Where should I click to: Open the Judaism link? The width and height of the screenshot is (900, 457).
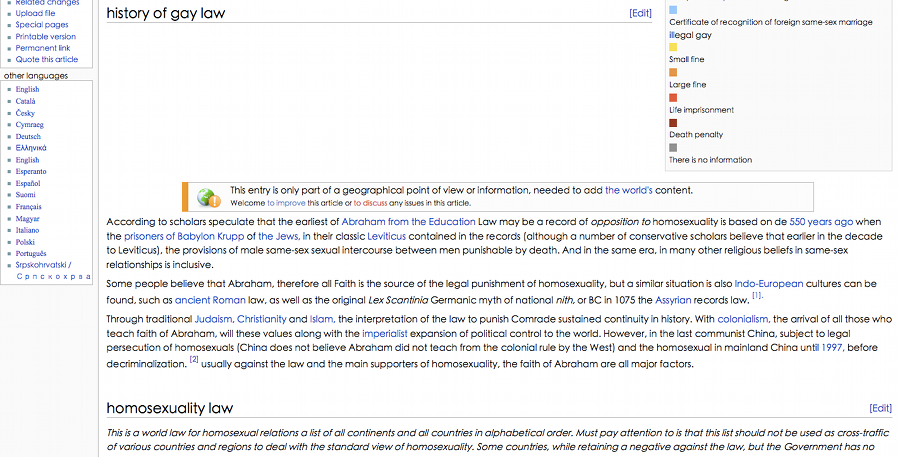214,319
